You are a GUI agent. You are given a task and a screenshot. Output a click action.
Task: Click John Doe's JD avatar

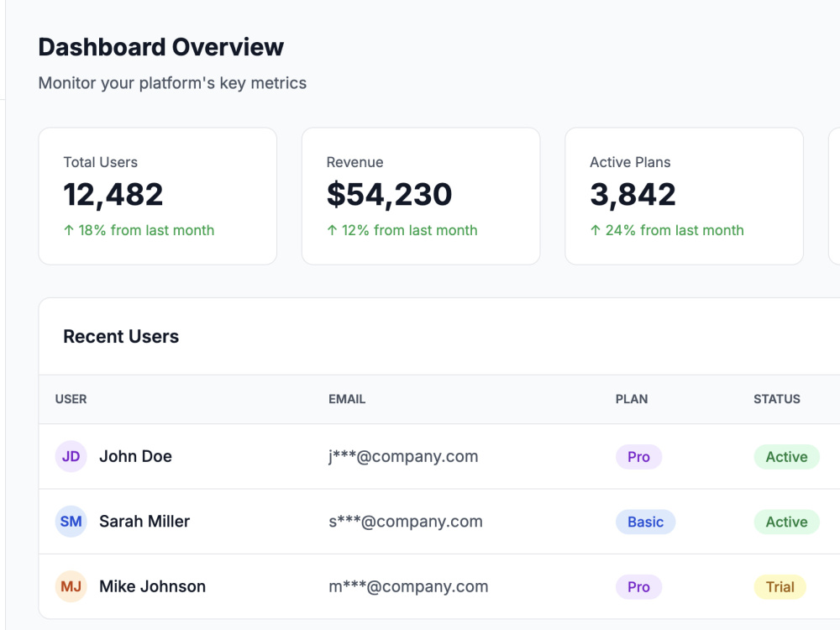tap(71, 456)
